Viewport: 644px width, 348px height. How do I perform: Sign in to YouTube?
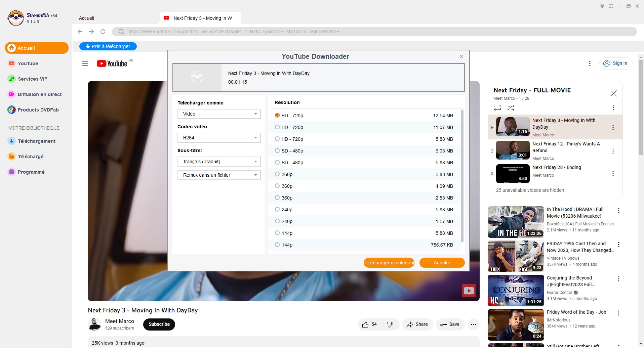pyautogui.click(x=616, y=63)
